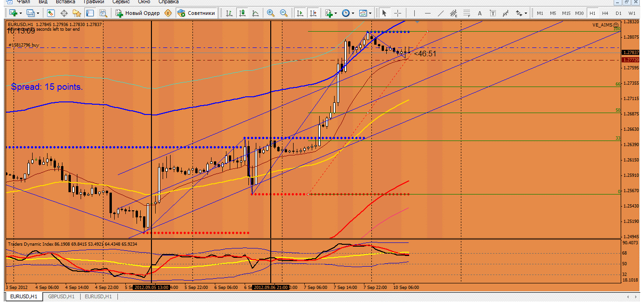Open the Вид menu
Screen dimensions: 644x302
[43, 2]
